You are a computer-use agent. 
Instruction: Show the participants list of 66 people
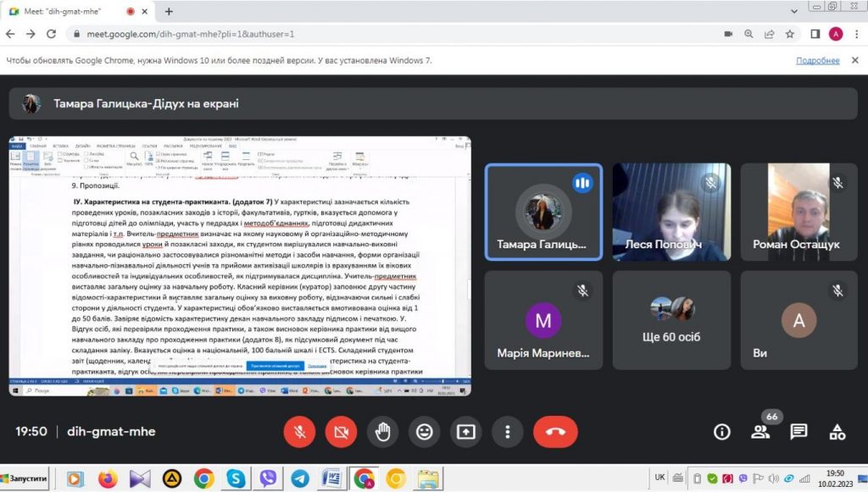click(x=760, y=432)
